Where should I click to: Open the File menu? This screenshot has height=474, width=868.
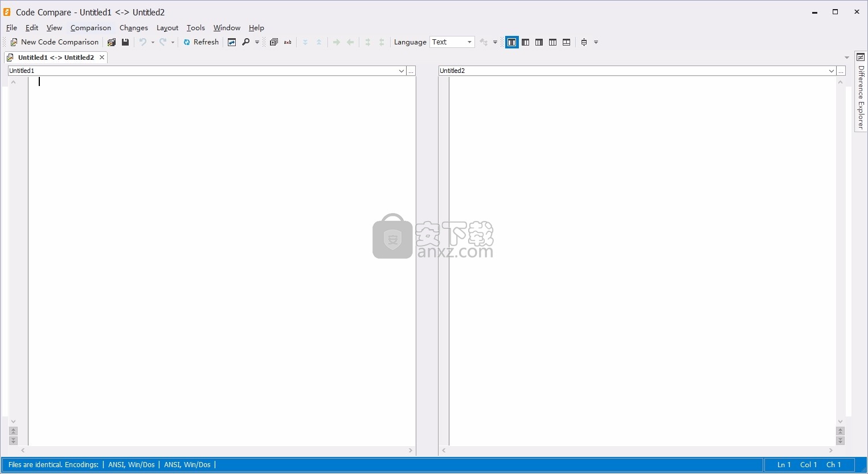click(11, 27)
